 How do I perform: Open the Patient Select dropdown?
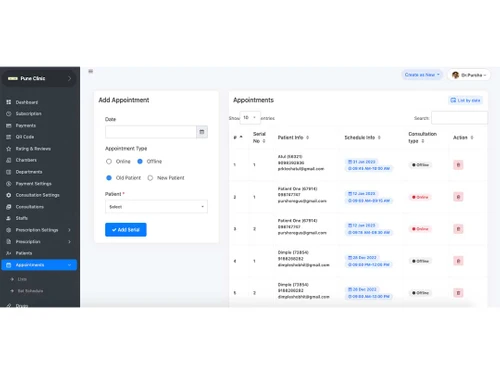[x=156, y=207]
